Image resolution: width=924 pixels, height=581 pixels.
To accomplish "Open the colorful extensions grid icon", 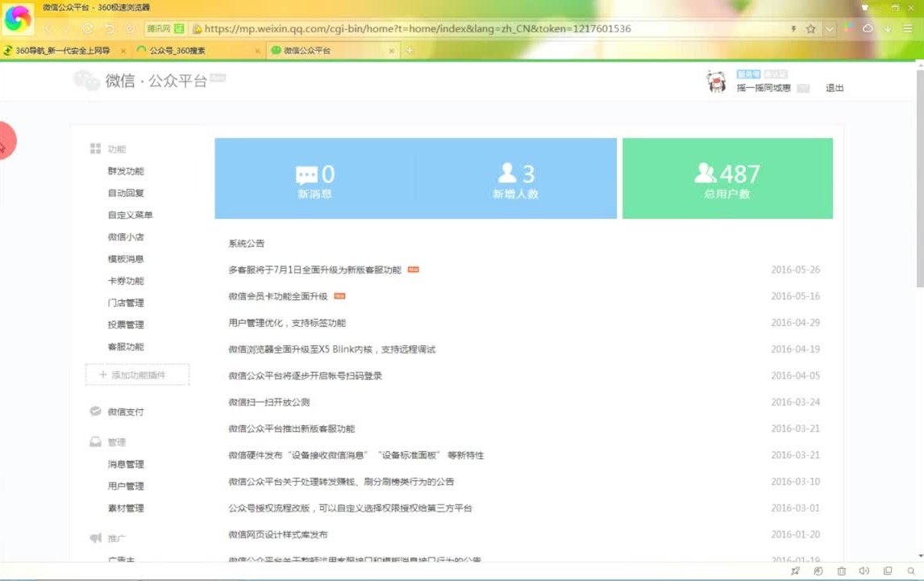I will point(848,27).
